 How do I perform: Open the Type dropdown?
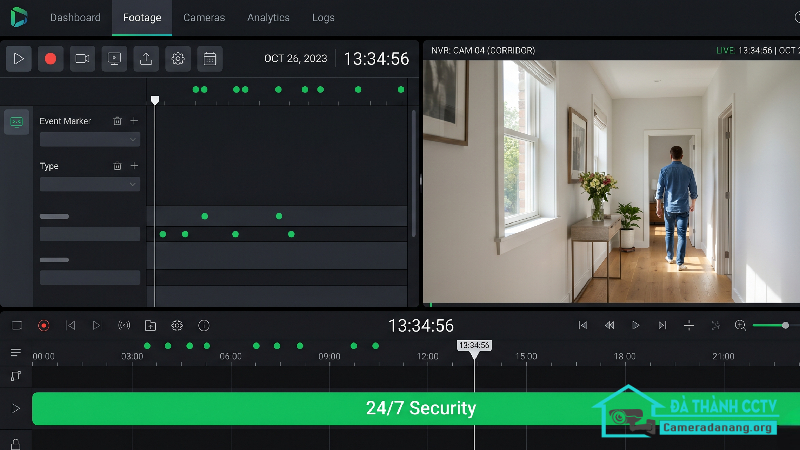[x=90, y=184]
